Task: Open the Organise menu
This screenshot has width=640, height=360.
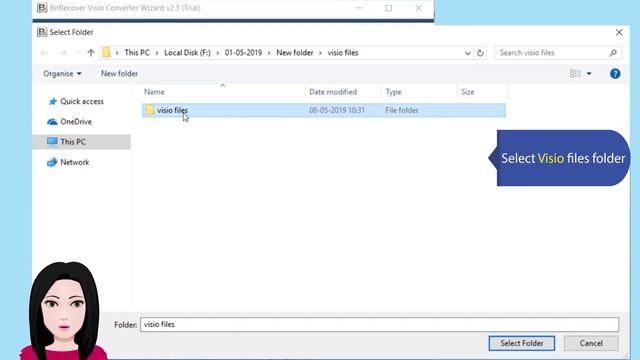Action: (62, 73)
